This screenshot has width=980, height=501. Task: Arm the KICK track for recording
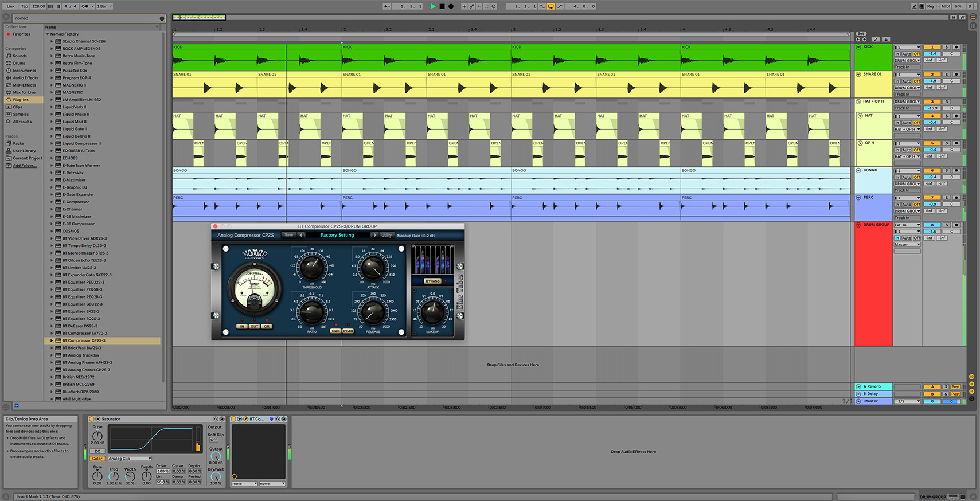956,47
